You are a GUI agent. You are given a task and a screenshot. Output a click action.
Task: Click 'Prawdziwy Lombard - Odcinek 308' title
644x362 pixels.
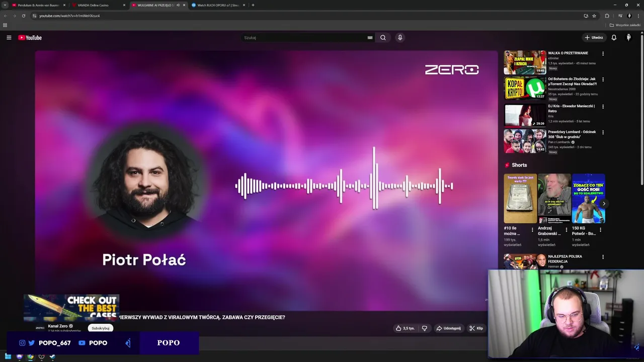[x=572, y=134]
